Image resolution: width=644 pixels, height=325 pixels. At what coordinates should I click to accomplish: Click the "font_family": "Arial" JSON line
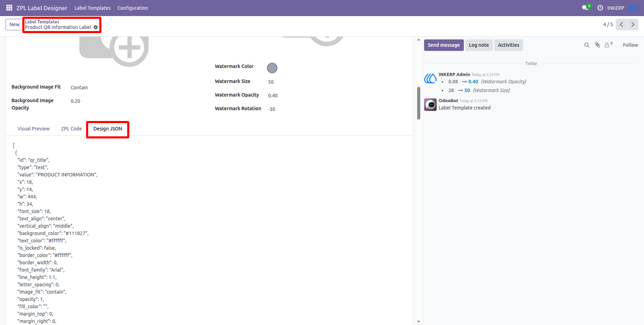(x=41, y=270)
